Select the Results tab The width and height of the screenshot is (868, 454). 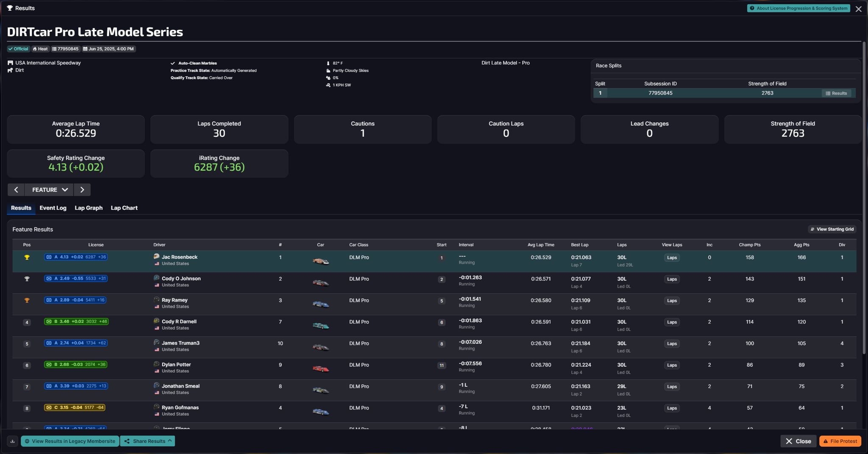21,208
